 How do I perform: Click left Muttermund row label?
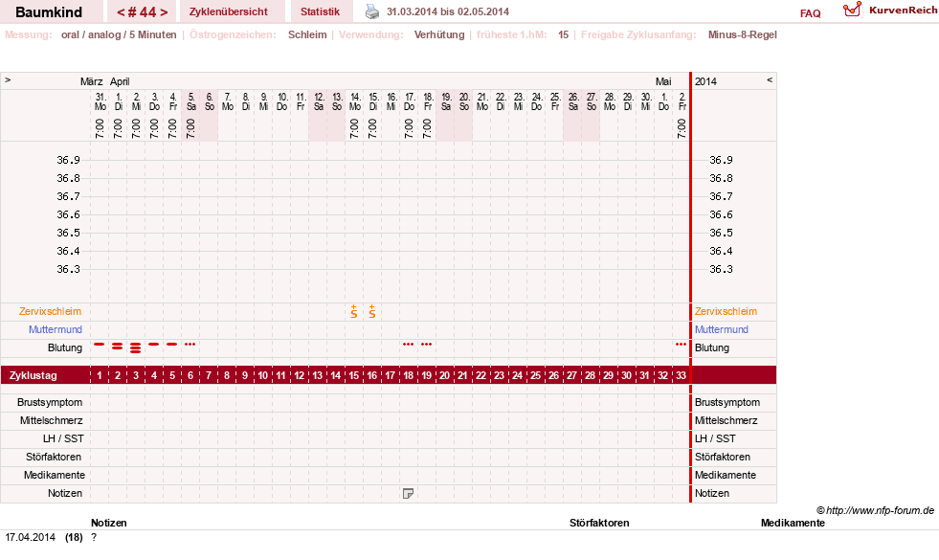point(56,329)
